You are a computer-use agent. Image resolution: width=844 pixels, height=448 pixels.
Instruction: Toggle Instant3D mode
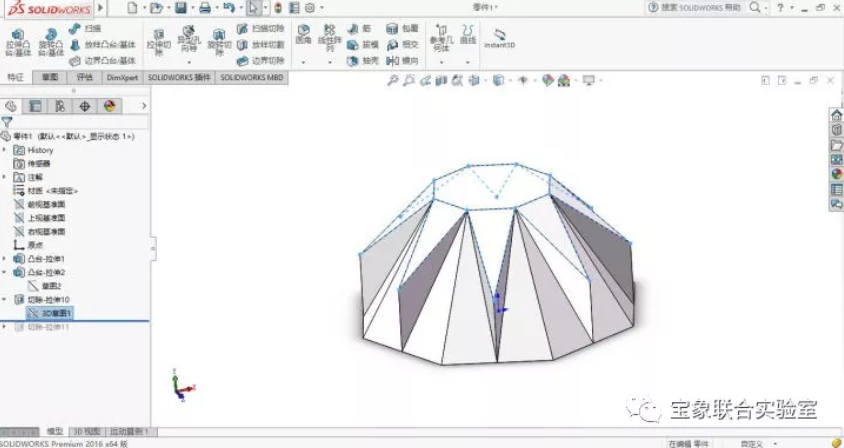coord(499,39)
